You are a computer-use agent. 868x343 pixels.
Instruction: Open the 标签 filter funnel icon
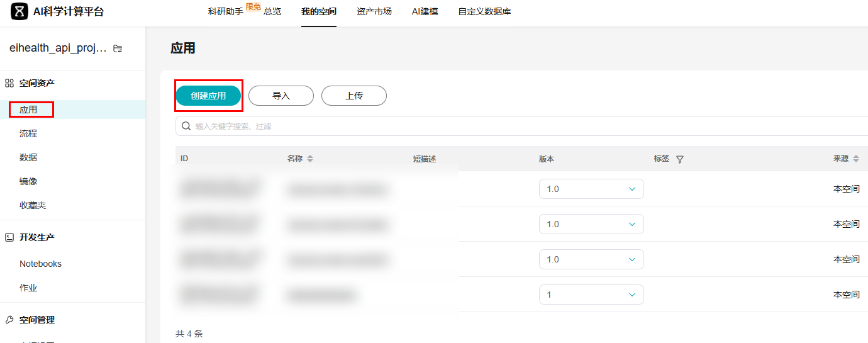coord(679,159)
